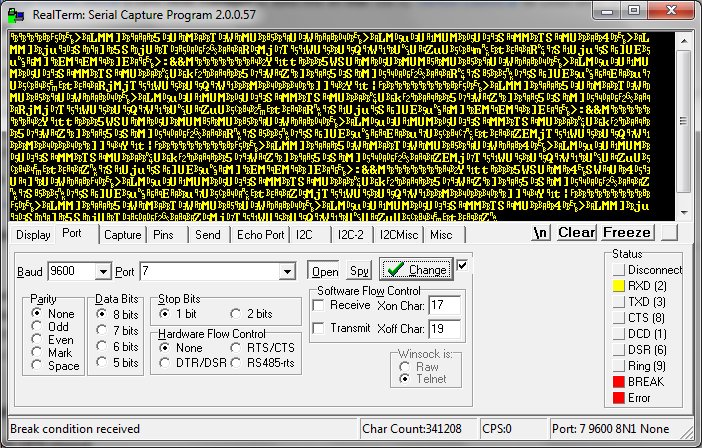Open the Port dropdown arrow

pyautogui.click(x=287, y=271)
